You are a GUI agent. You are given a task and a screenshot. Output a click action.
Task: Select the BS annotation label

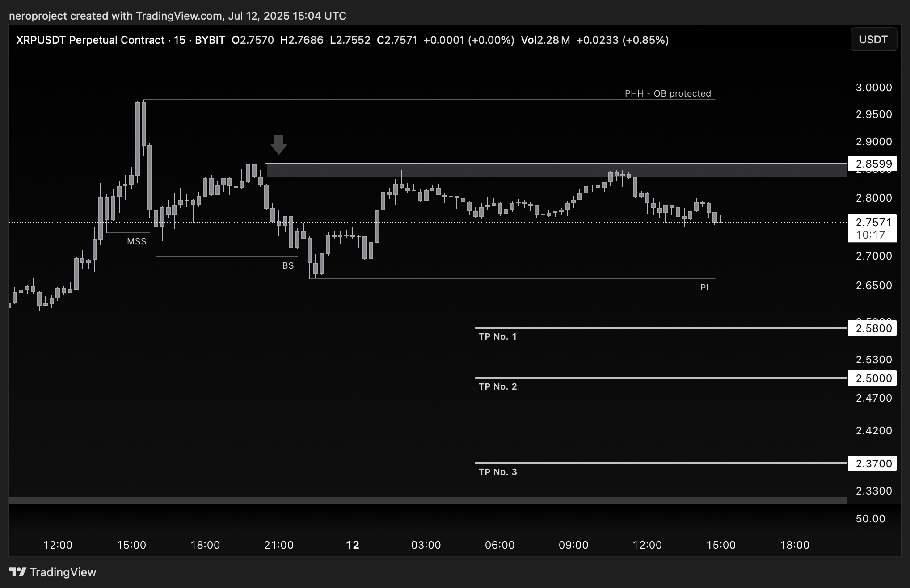pyautogui.click(x=288, y=265)
